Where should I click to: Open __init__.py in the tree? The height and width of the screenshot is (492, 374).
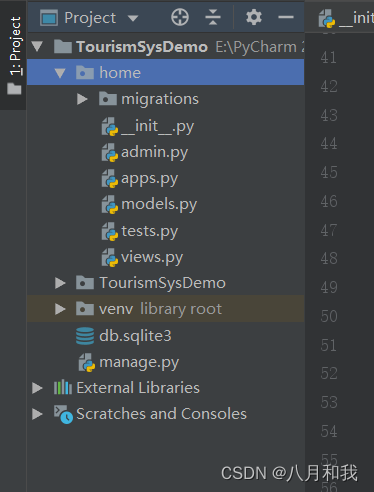157,127
